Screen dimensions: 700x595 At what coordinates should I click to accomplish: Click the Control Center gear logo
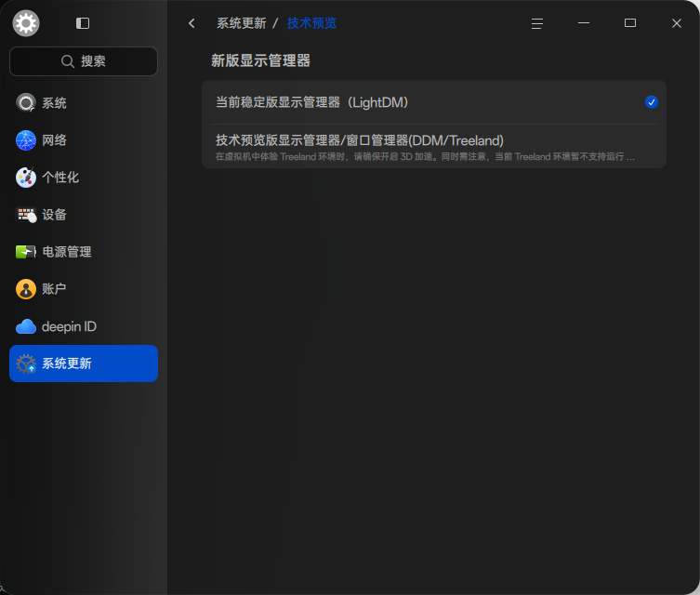pos(26,23)
